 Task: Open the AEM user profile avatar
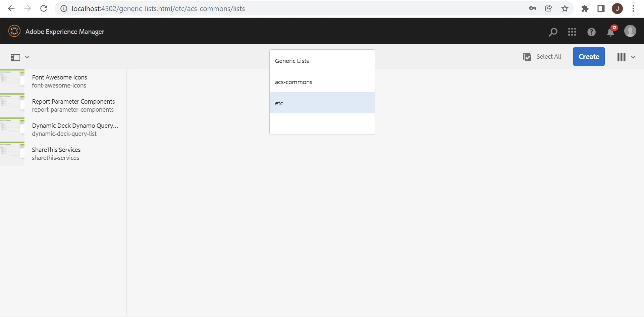click(630, 31)
